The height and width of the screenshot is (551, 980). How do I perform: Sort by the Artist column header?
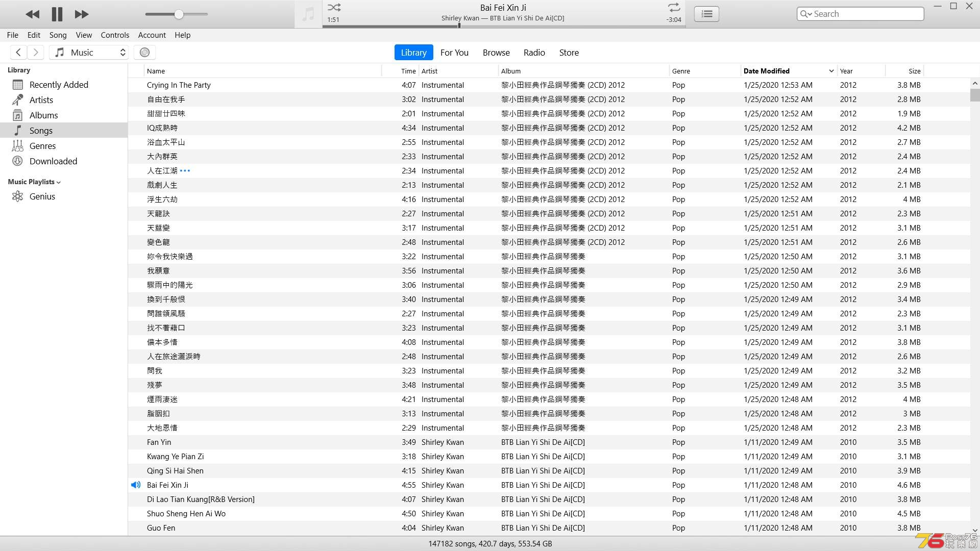(458, 71)
